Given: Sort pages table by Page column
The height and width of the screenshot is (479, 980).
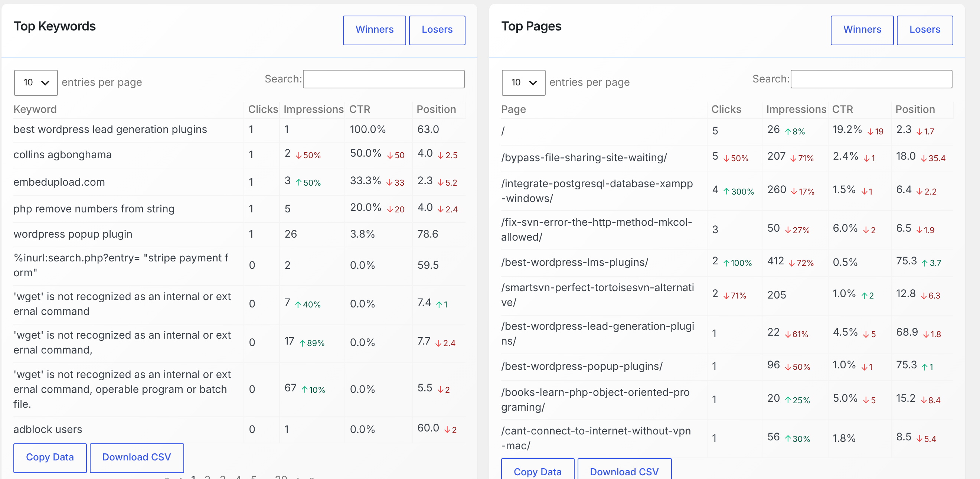Looking at the screenshot, I should pyautogui.click(x=513, y=110).
